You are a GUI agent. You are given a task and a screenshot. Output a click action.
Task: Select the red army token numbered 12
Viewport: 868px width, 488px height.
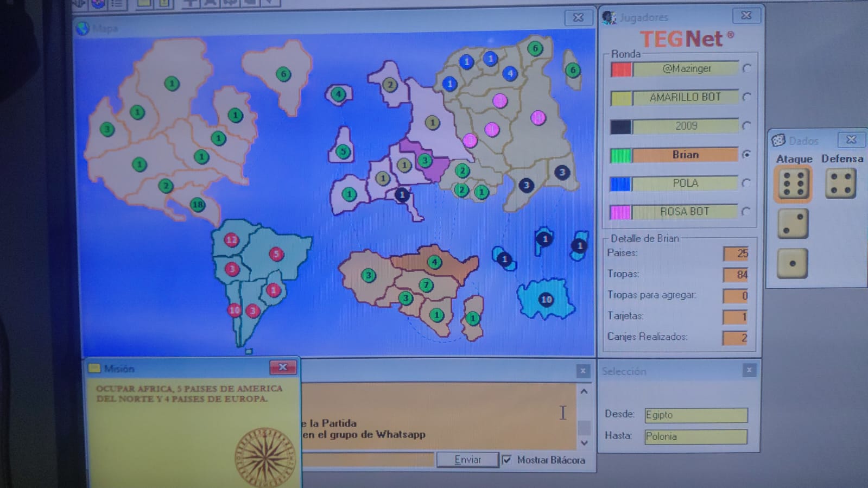coord(232,239)
